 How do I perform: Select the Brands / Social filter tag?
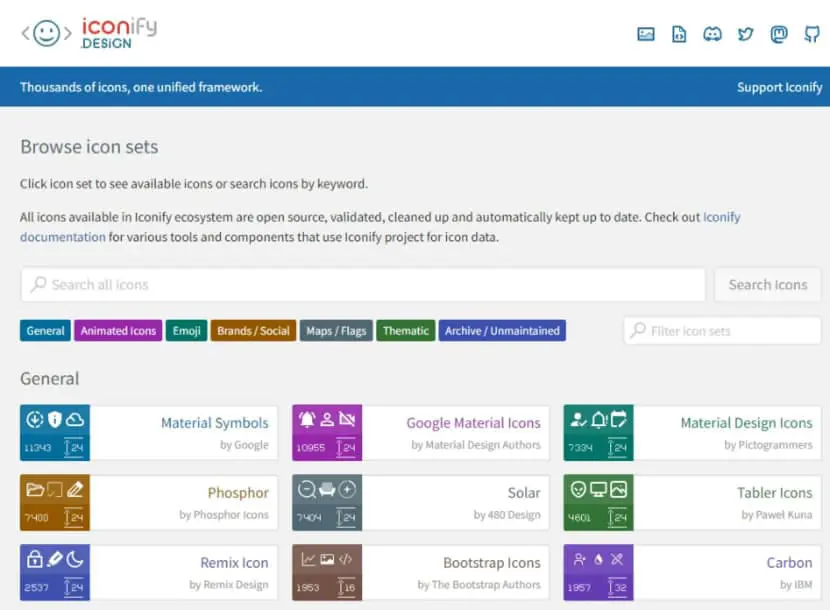pyautogui.click(x=253, y=330)
